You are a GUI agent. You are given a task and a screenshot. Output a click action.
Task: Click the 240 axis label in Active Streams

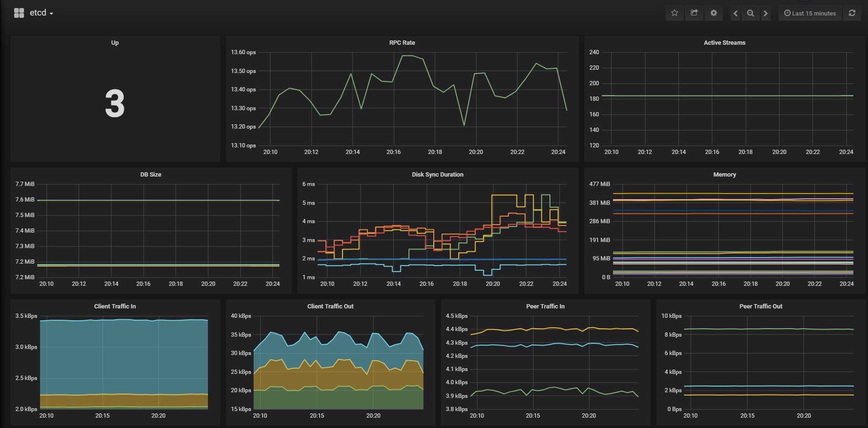(594, 52)
